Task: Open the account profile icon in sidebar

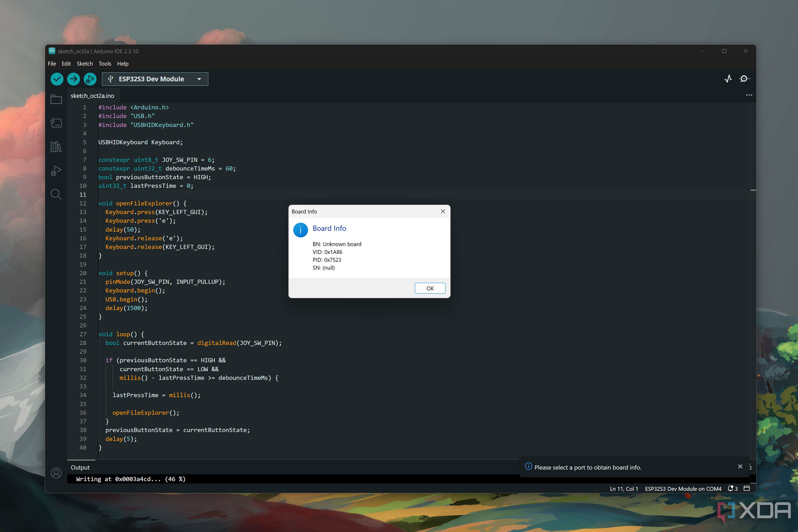Action: (56, 473)
